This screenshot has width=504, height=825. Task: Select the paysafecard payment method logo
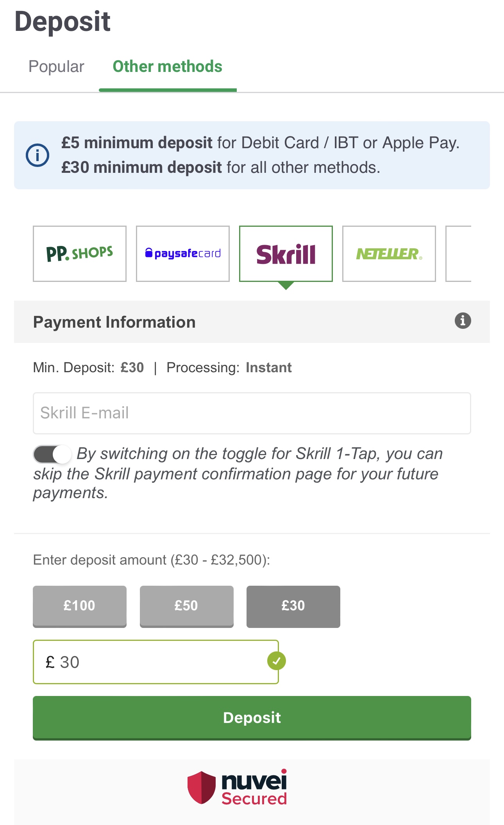point(183,253)
